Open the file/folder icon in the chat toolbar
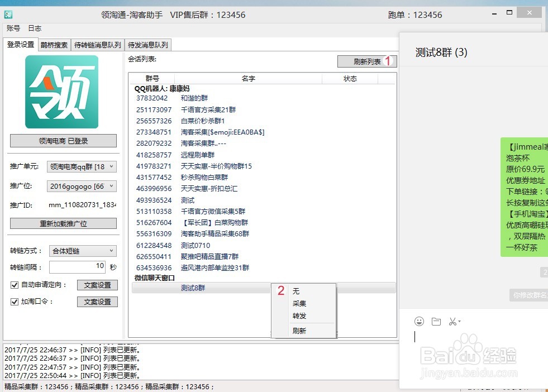This screenshot has width=548, height=392. tap(437, 321)
